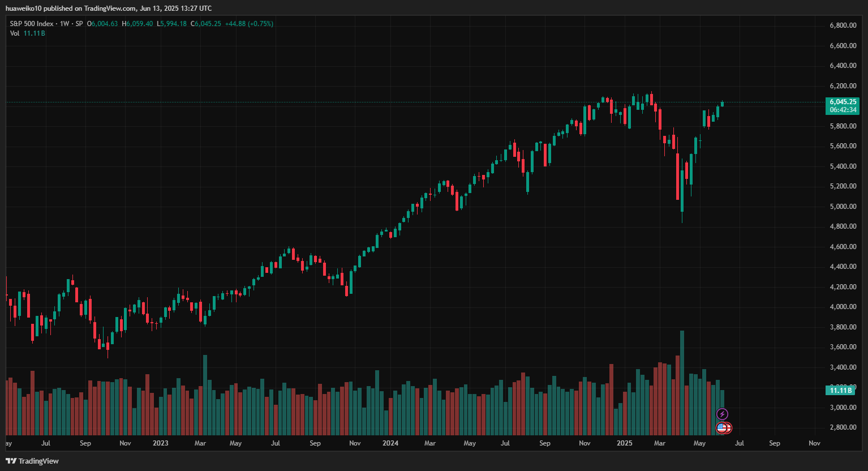Image resolution: width=868 pixels, height=471 pixels.
Task: Click the 4,400.00 price axis label
Action: 843,267
